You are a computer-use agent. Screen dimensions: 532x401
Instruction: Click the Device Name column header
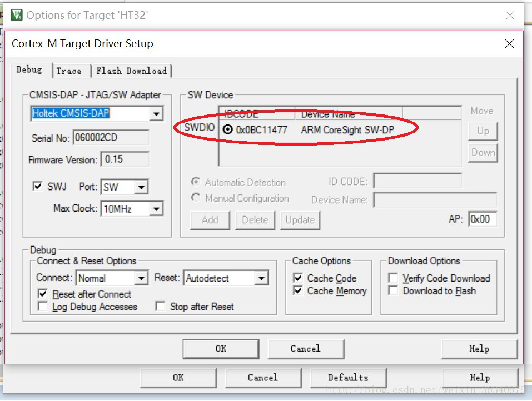pos(349,113)
